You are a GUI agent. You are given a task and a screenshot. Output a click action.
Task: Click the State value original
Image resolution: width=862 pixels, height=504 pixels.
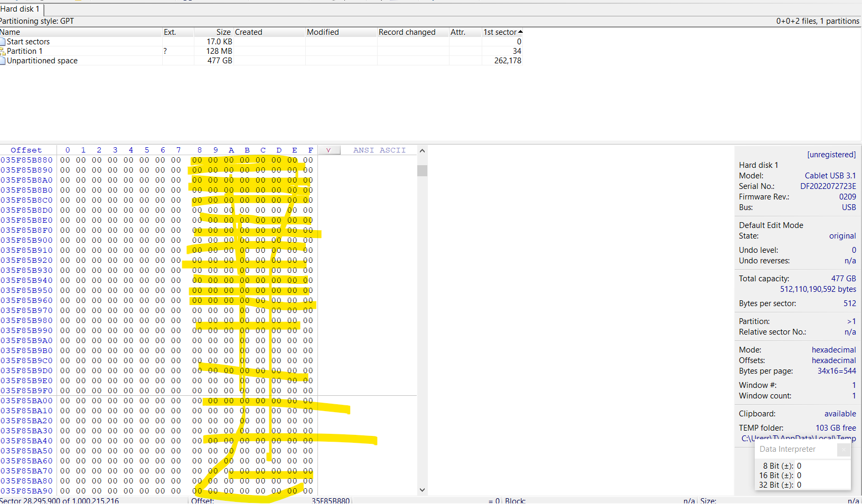[842, 236]
